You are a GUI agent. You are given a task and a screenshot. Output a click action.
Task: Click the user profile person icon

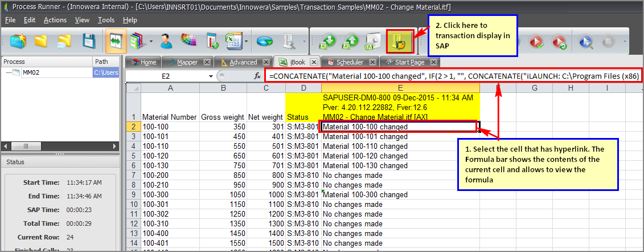(166, 41)
